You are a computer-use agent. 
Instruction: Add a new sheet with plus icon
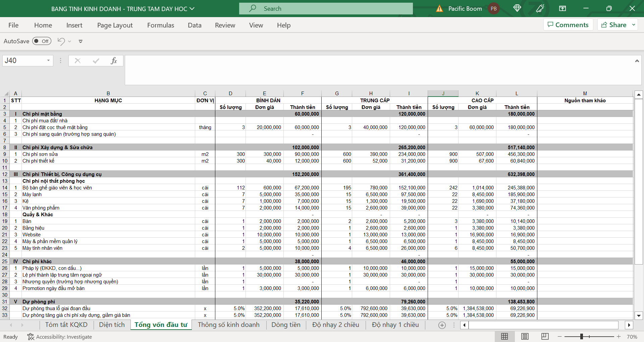442,325
